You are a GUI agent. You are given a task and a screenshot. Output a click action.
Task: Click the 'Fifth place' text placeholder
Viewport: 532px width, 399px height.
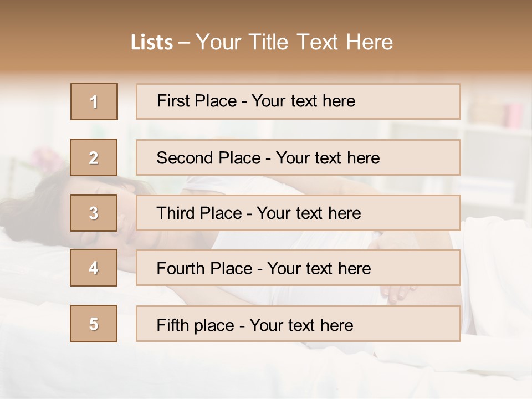tap(298, 324)
